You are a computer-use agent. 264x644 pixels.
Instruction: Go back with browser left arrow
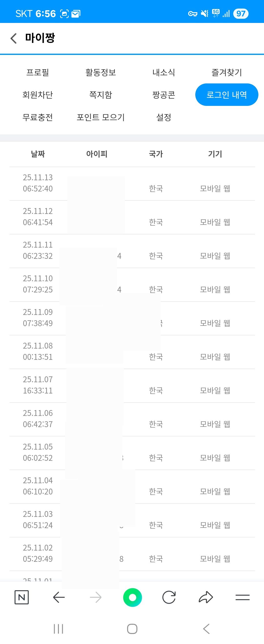(59, 597)
